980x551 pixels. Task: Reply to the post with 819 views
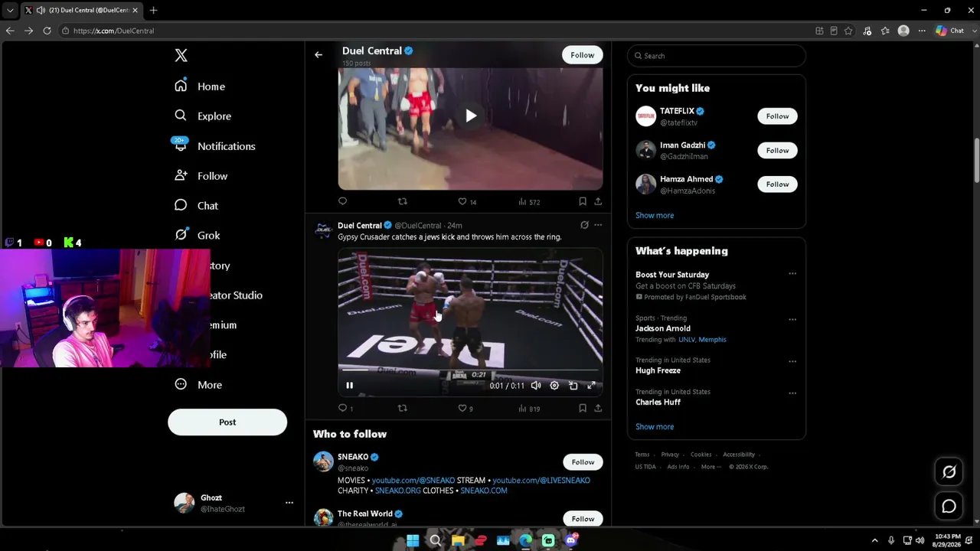(345, 409)
